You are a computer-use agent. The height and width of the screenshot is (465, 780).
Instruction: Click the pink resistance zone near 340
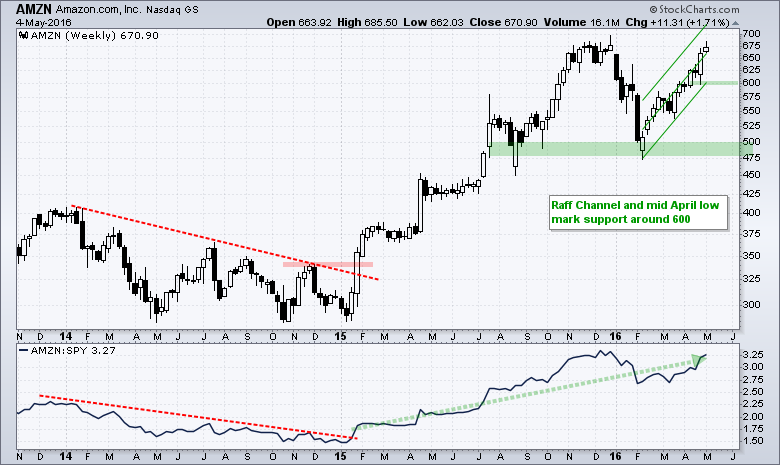(x=328, y=265)
